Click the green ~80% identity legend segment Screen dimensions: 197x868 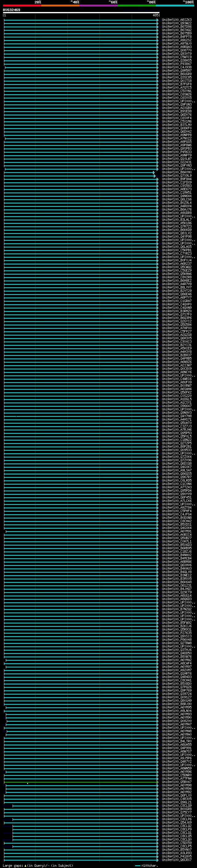[x=137, y=6]
